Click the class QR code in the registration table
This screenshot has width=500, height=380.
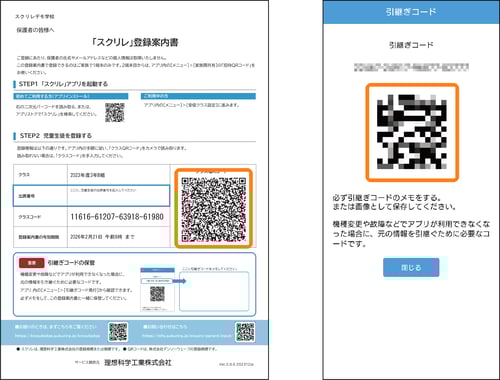click(x=214, y=209)
